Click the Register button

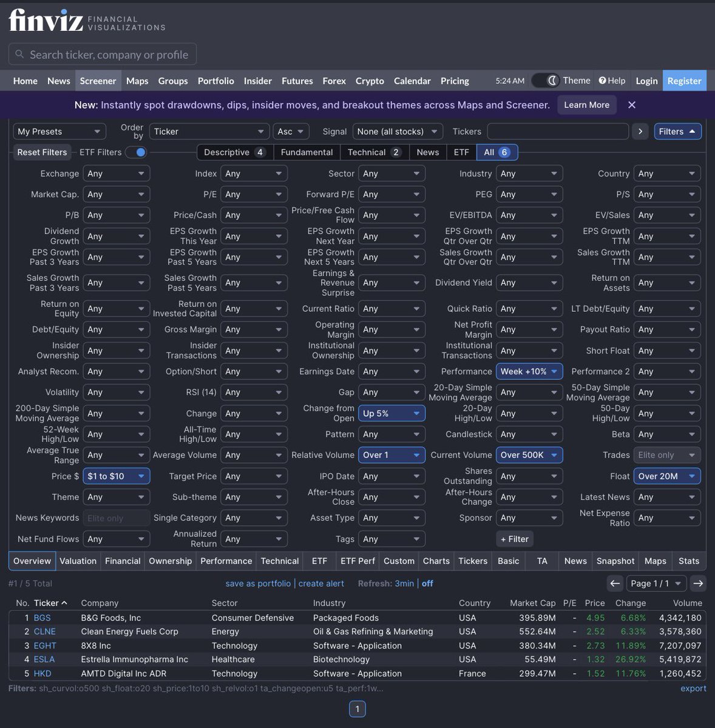tap(684, 81)
